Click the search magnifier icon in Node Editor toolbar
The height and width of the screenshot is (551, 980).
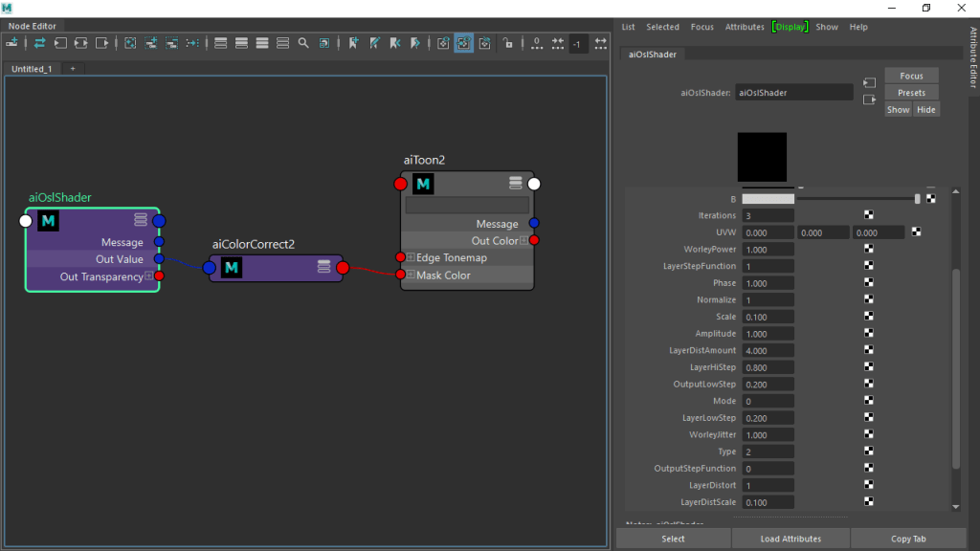[x=303, y=43]
